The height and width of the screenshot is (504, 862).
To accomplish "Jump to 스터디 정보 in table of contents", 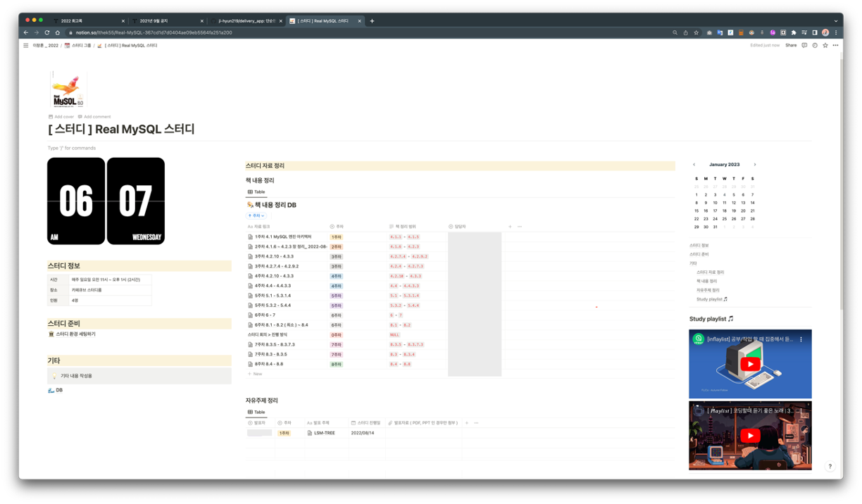I will 699,246.
